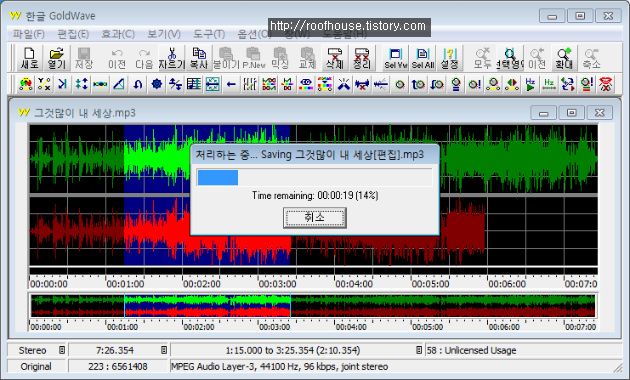Apply the invert U-turn arrow effect
The image size is (630, 380).
(138, 84)
